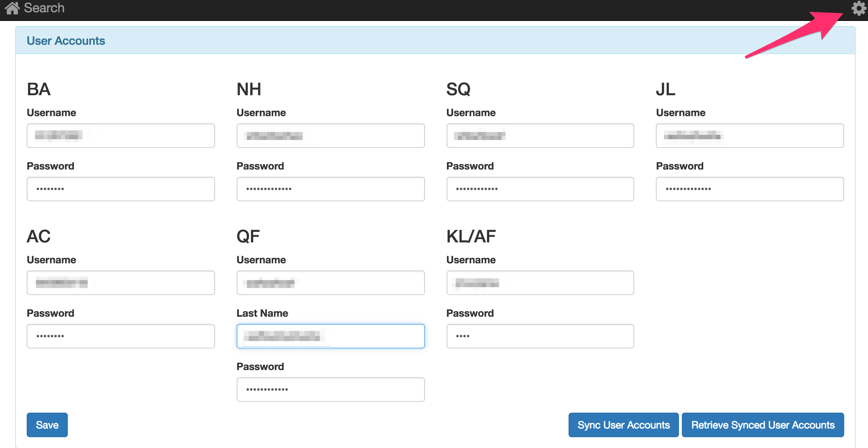Click the QF Username field
The width and height of the screenshot is (868, 448).
(330, 283)
